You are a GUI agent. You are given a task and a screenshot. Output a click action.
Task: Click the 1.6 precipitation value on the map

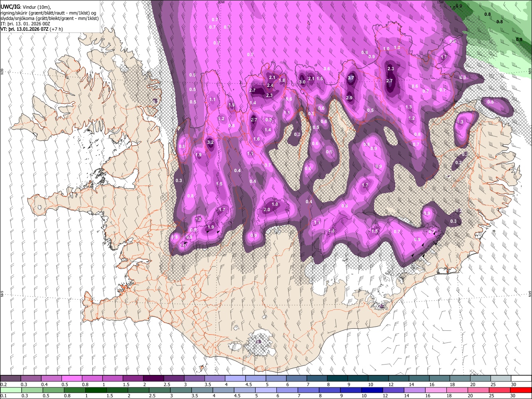point(256,139)
